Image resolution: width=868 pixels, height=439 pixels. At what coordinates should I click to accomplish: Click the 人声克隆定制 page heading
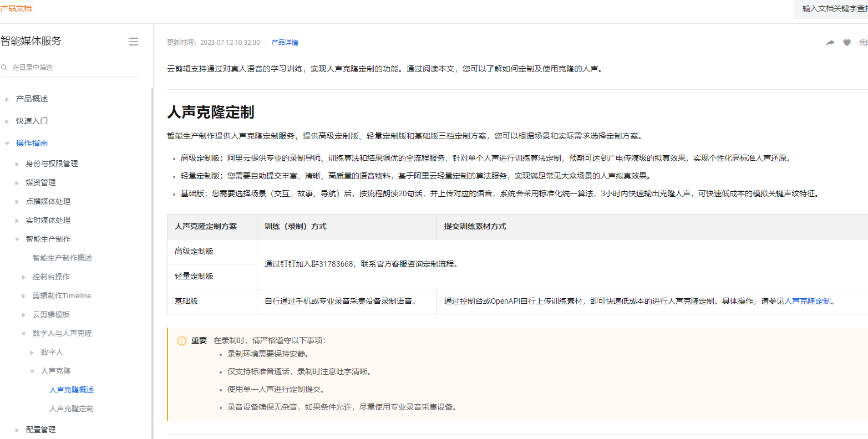click(211, 112)
